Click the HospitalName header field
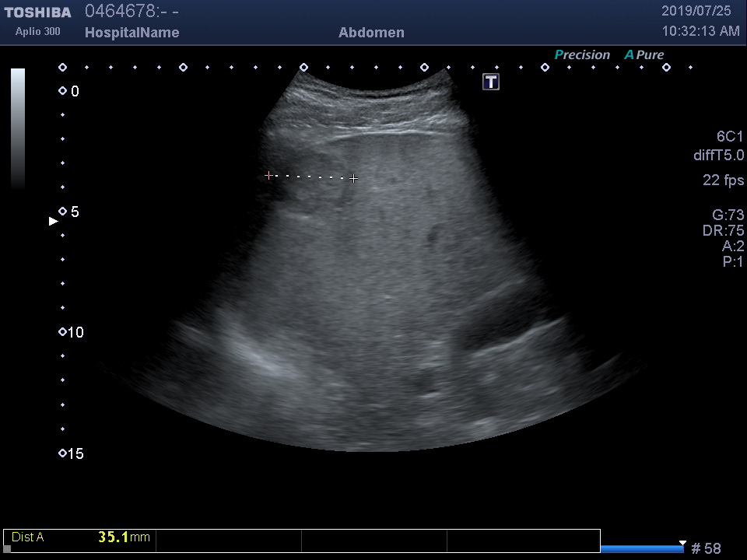747x560 pixels. click(132, 33)
